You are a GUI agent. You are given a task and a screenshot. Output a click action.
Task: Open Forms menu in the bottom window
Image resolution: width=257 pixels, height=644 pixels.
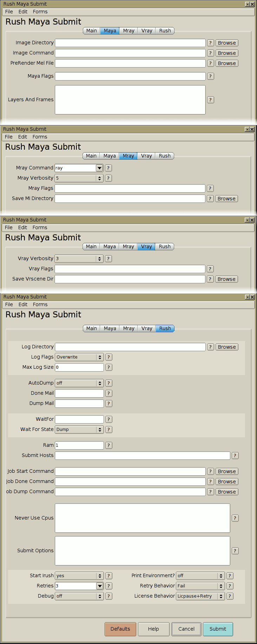[x=40, y=304]
